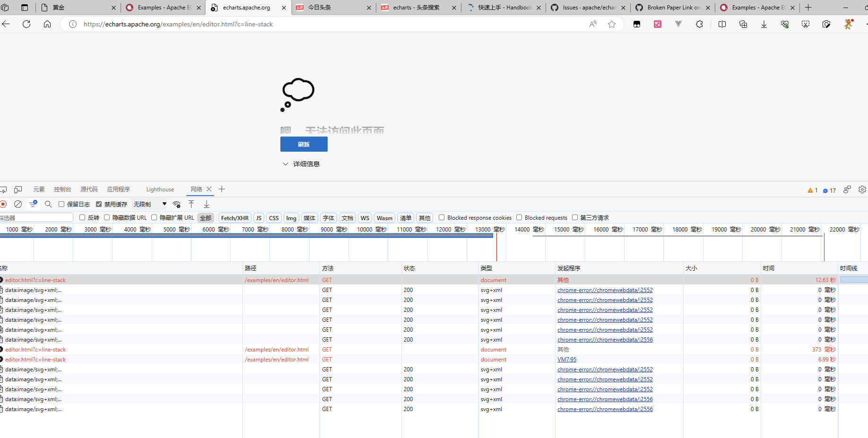Select the device toolbar toggle icon

point(18,189)
